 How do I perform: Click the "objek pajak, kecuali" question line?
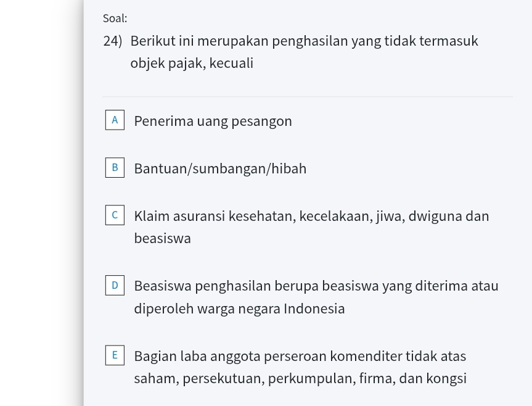click(192, 64)
